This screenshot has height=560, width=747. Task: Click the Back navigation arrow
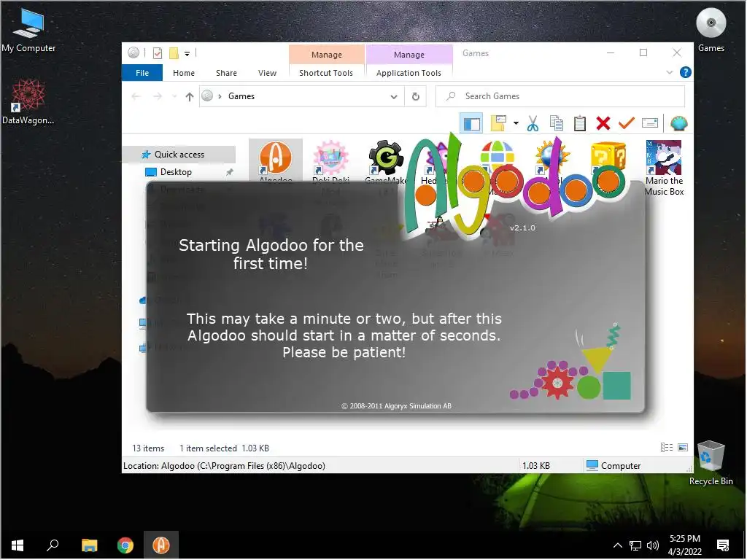pos(136,97)
